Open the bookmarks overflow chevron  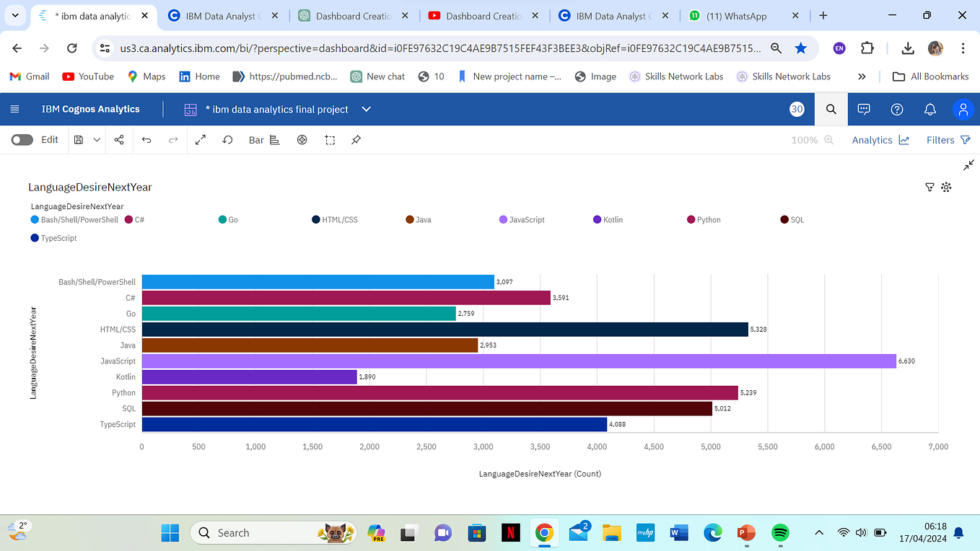[862, 76]
